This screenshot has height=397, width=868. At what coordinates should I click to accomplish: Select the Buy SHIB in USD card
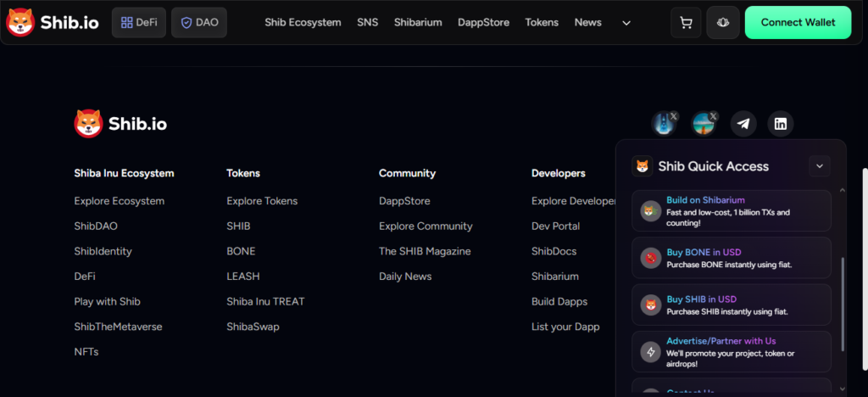pos(732,305)
